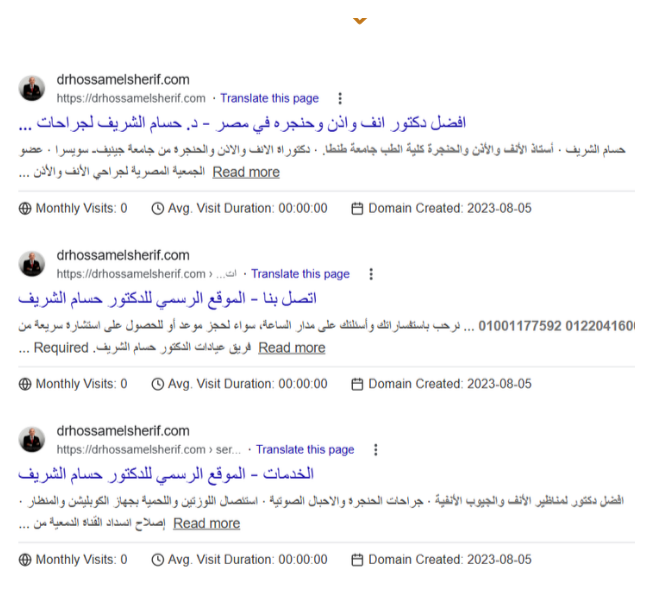Click the services result's URL ending in 'ser...'

(149, 450)
